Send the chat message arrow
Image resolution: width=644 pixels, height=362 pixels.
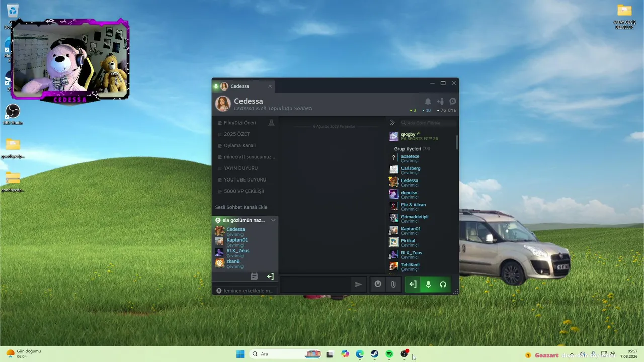358,284
